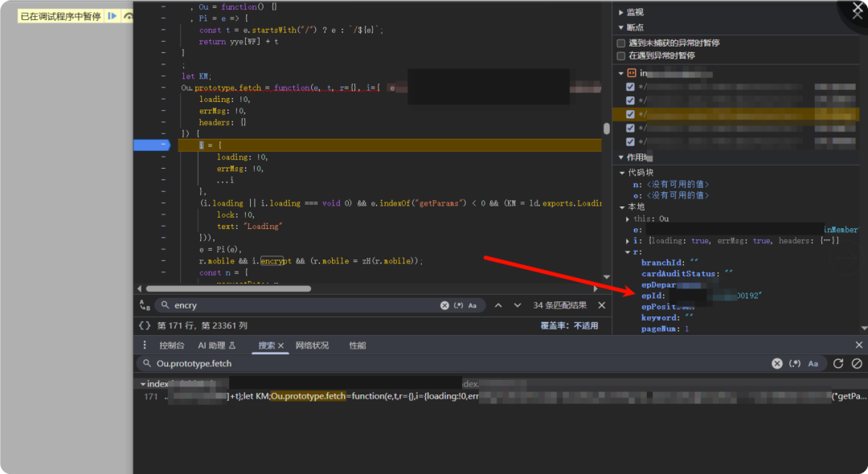This screenshot has height=474, width=868.
Task: Uncheck the second breakpoint checkbox
Action: [x=630, y=100]
